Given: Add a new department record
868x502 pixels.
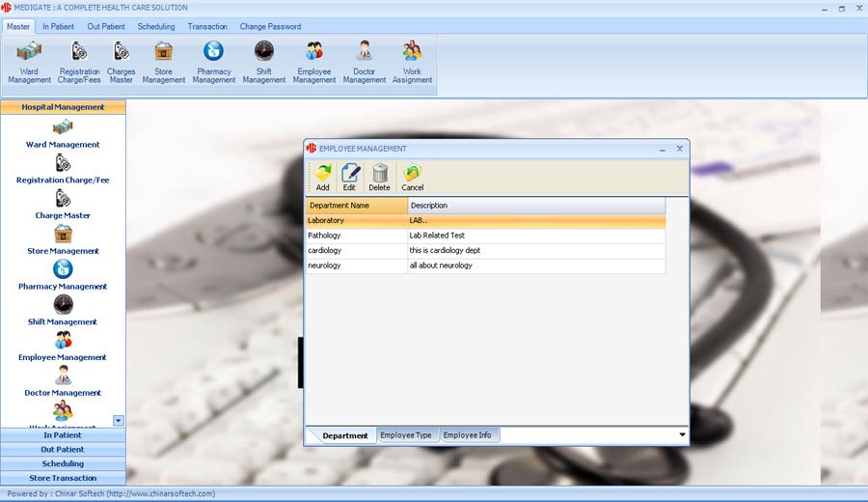Looking at the screenshot, I should [x=322, y=178].
